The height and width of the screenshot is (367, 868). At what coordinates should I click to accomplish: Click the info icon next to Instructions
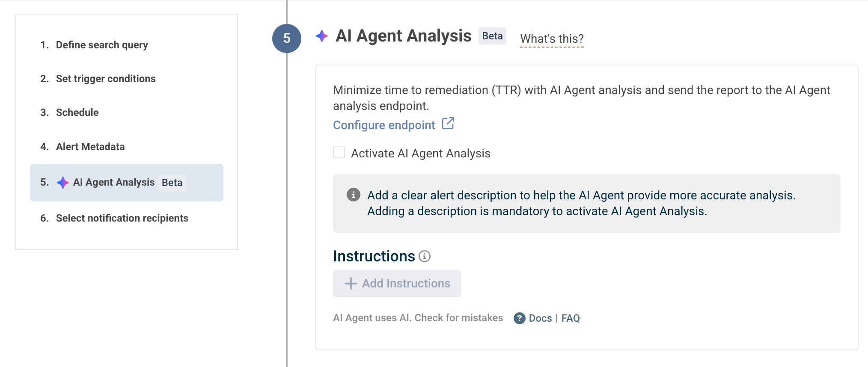425,256
